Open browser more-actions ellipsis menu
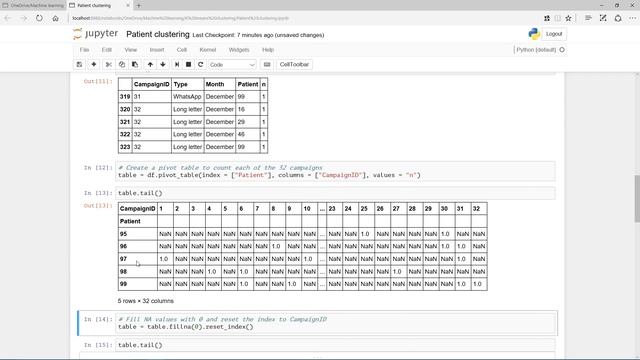The image size is (640, 360). pos(633,18)
